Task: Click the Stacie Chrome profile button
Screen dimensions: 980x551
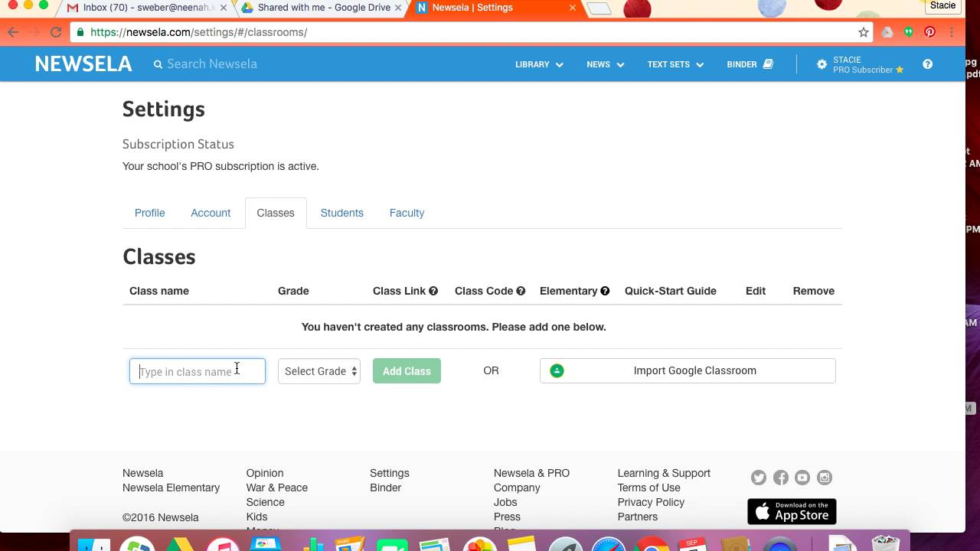Action: click(x=942, y=5)
